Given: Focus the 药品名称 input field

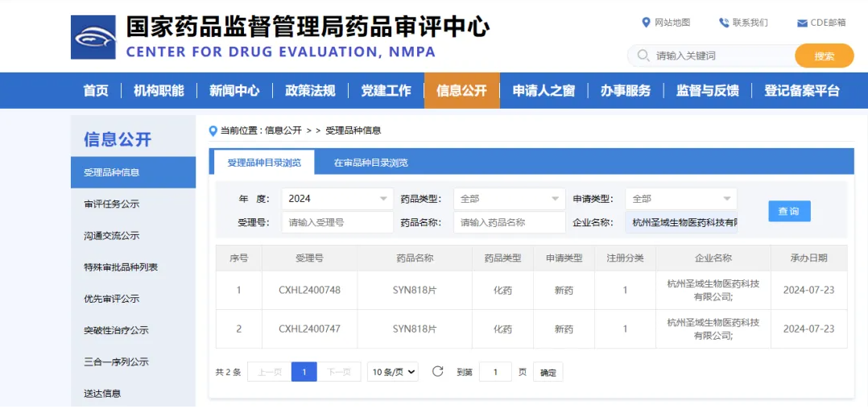Looking at the screenshot, I should click(509, 223).
